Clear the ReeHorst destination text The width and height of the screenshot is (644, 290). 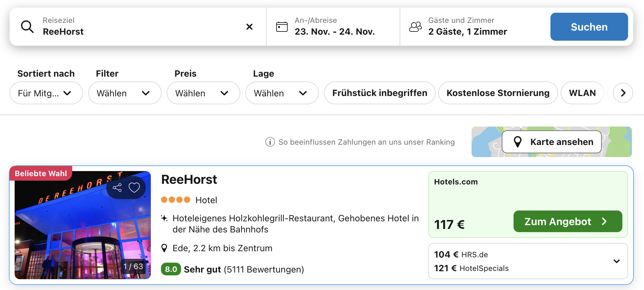[249, 27]
